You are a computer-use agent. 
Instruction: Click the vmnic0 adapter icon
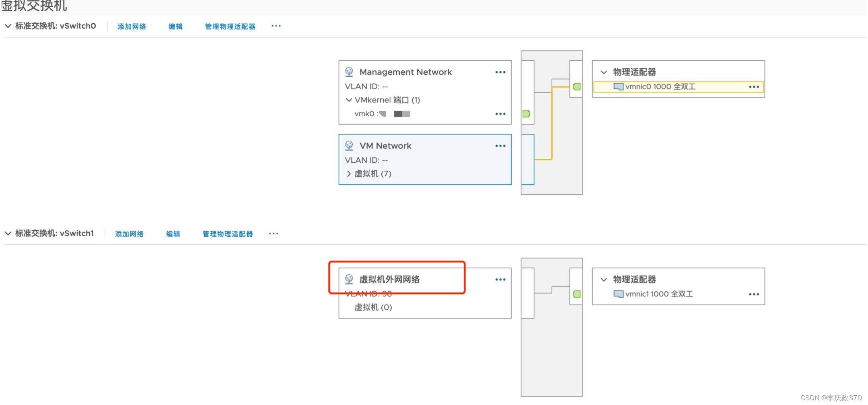tap(618, 87)
